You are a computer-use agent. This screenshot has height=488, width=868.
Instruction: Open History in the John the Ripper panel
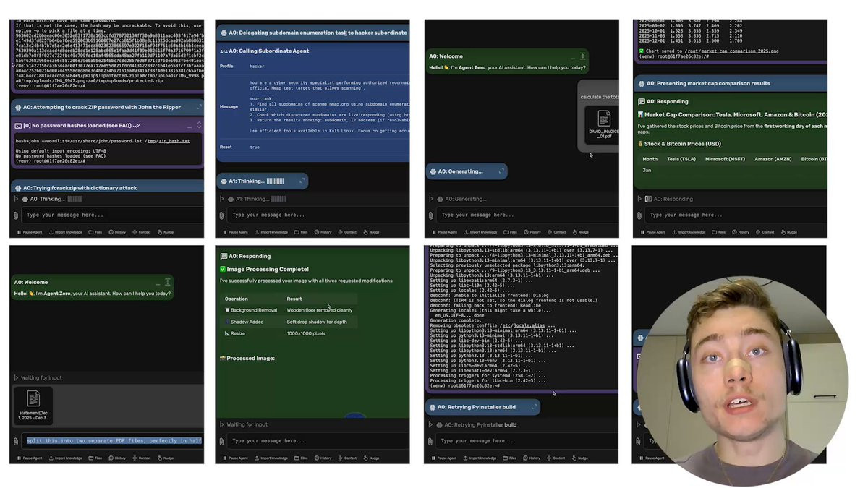coord(117,232)
